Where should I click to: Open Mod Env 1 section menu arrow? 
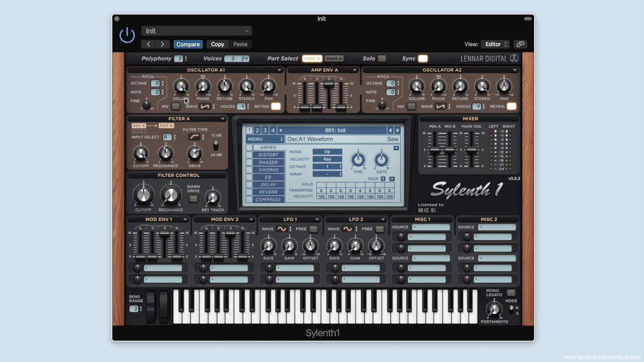185,220
